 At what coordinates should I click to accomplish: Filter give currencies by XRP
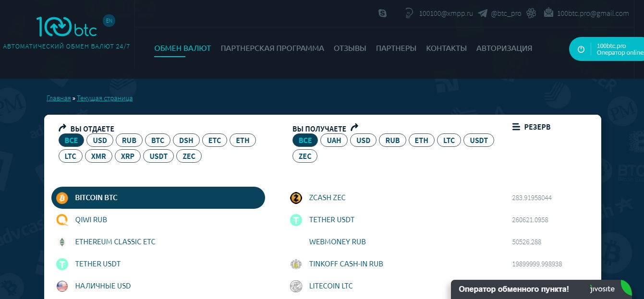(x=128, y=156)
